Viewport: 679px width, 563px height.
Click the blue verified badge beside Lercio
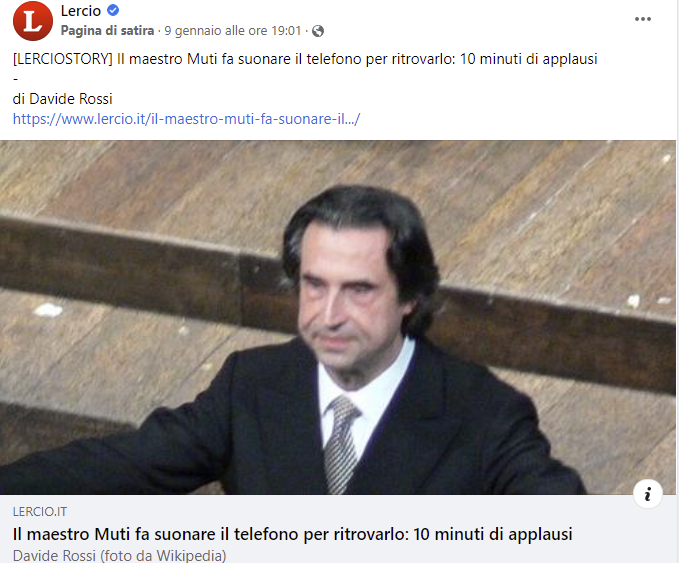click(113, 10)
